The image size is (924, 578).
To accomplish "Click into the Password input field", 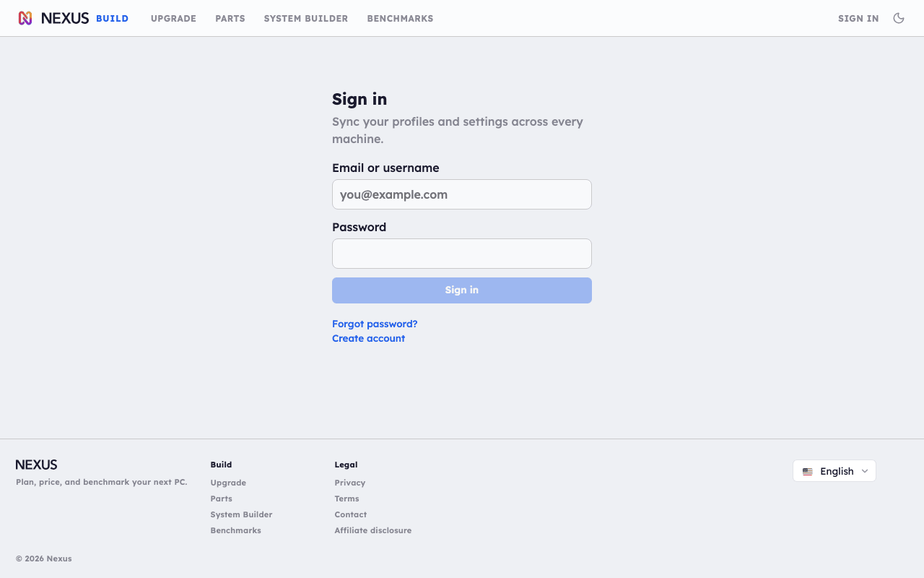I will tap(462, 254).
